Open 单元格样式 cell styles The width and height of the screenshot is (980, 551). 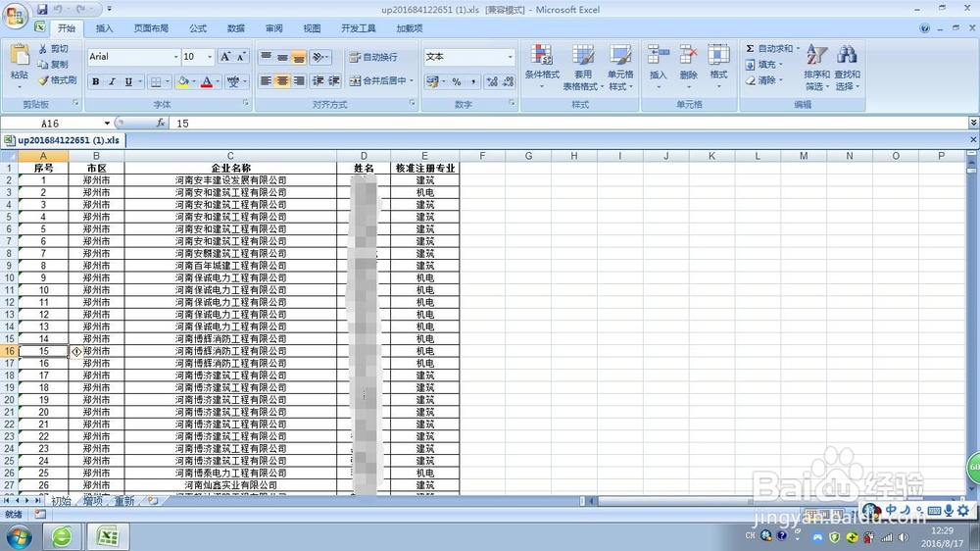pos(620,68)
